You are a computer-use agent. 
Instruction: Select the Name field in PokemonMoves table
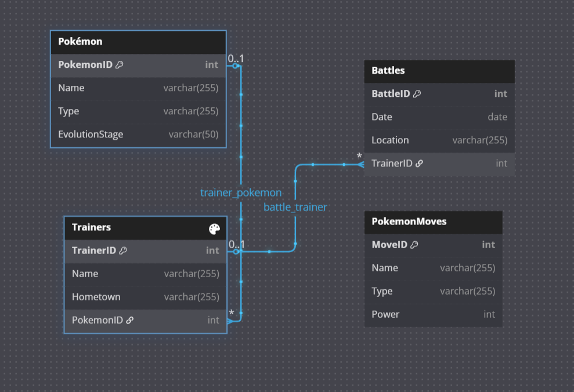[x=433, y=268]
